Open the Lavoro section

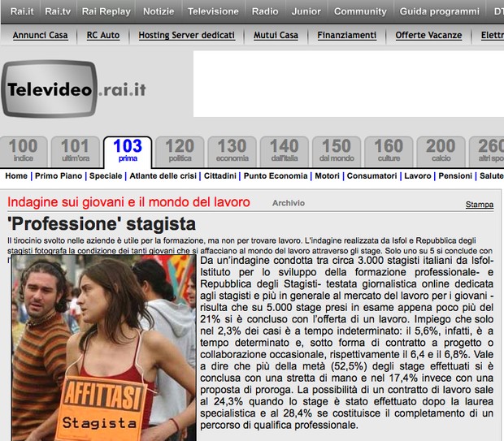pos(418,176)
